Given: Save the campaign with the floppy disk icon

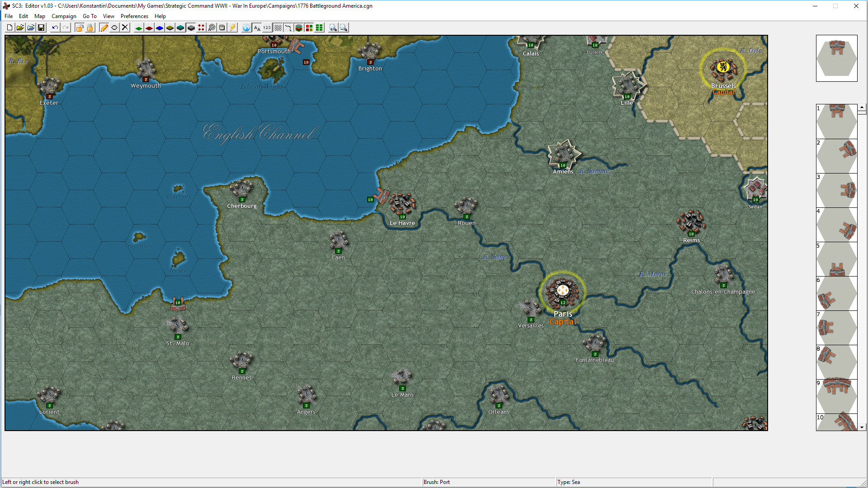Looking at the screenshot, I should tap(41, 28).
